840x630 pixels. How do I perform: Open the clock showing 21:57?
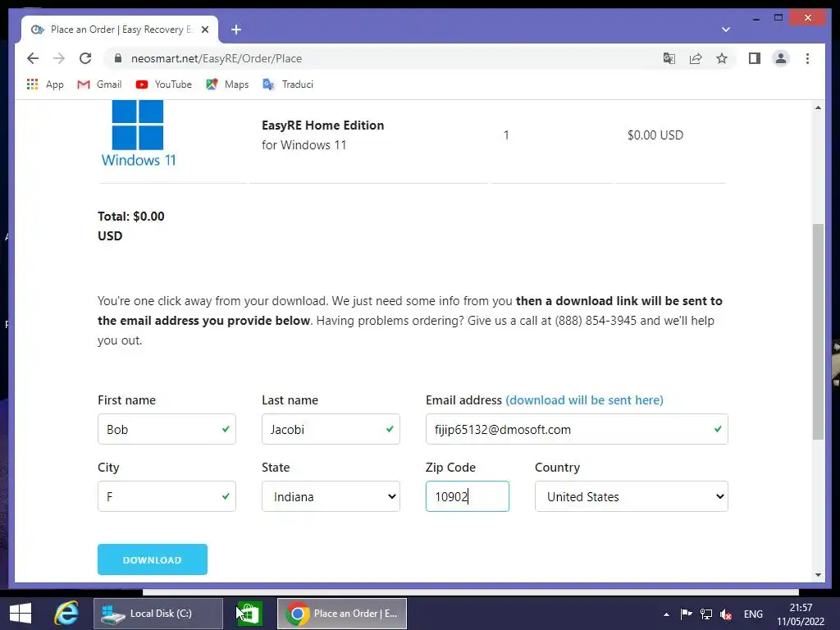pyautogui.click(x=801, y=614)
